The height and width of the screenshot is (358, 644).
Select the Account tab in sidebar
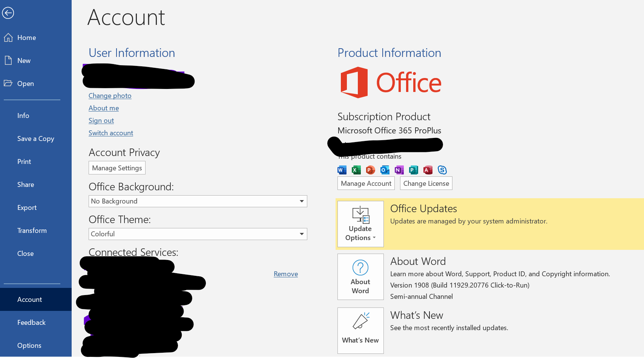pyautogui.click(x=36, y=300)
